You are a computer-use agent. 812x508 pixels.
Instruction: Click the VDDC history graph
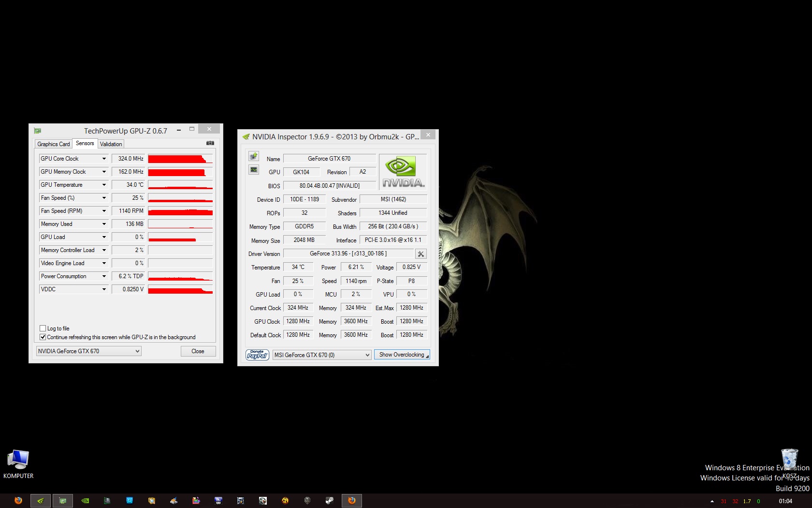click(180, 289)
